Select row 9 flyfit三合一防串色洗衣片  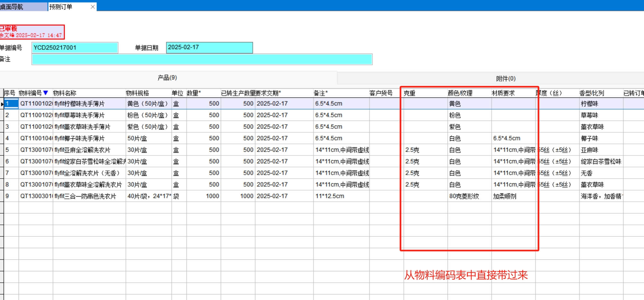point(86,196)
